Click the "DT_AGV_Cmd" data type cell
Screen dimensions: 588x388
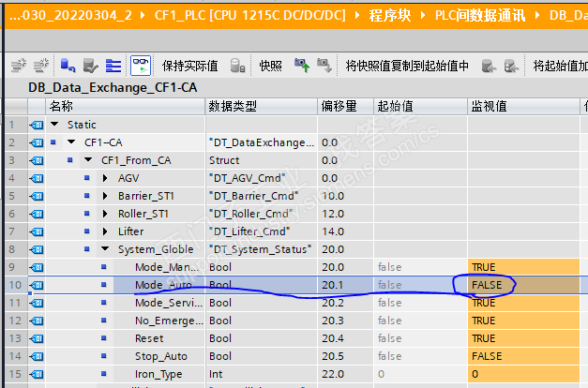262,178
